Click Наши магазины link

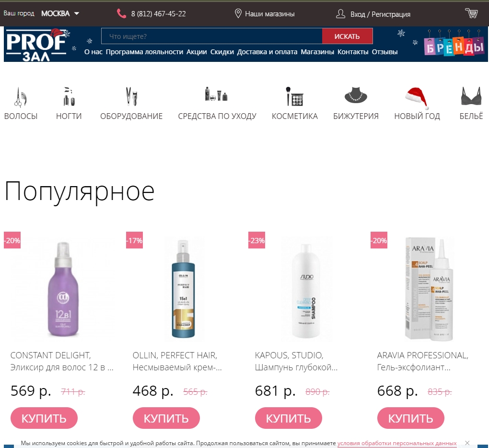[x=270, y=14]
